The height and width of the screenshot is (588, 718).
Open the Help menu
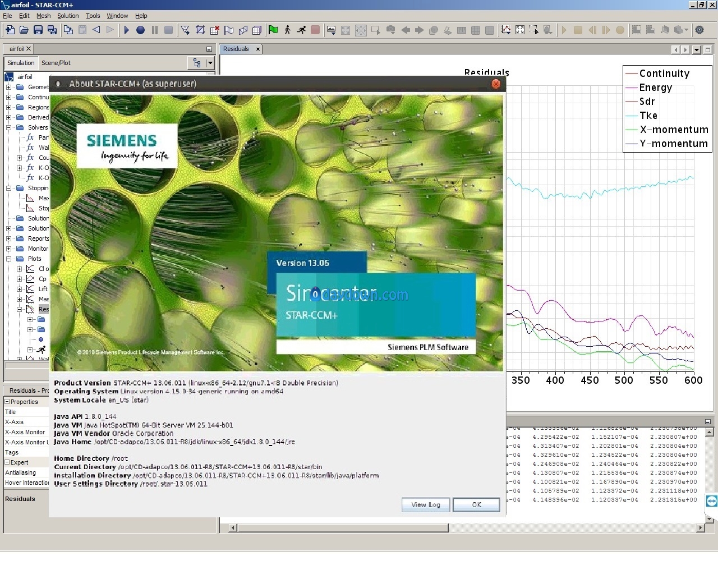click(141, 16)
